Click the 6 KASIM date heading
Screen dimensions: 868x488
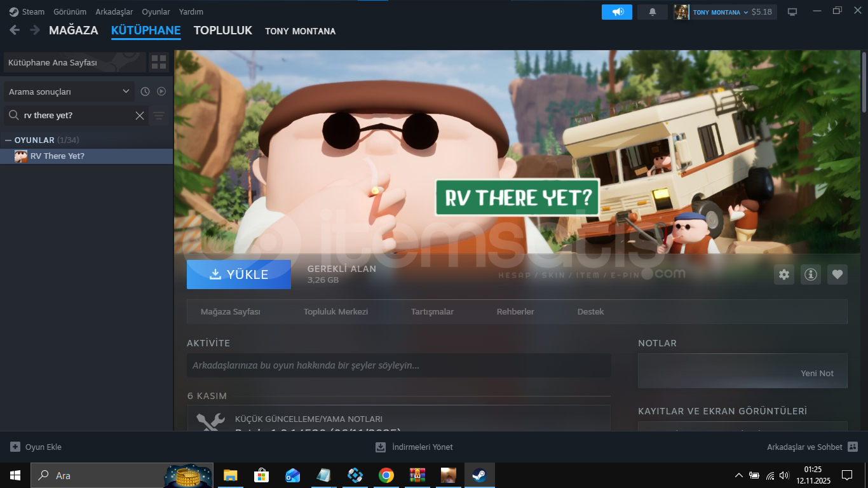[x=207, y=396]
